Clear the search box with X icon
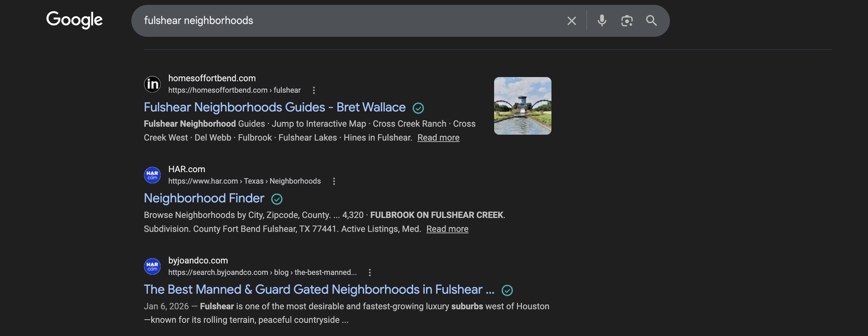868x336 pixels. pyautogui.click(x=572, y=21)
